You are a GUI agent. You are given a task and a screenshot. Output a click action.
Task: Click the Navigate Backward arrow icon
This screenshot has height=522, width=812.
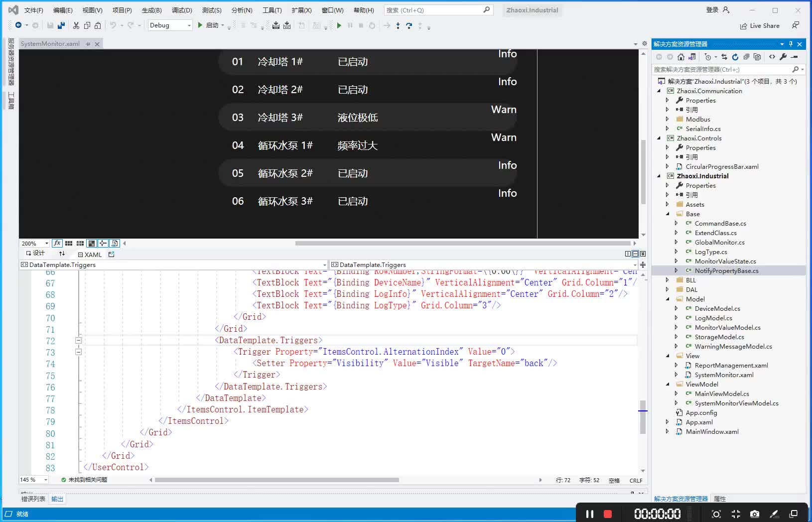tap(18, 25)
